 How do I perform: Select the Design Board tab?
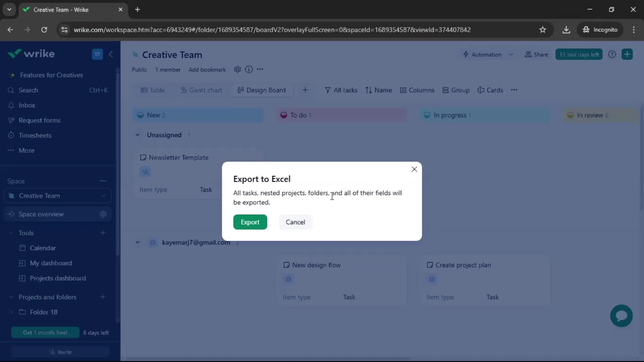[x=262, y=90]
